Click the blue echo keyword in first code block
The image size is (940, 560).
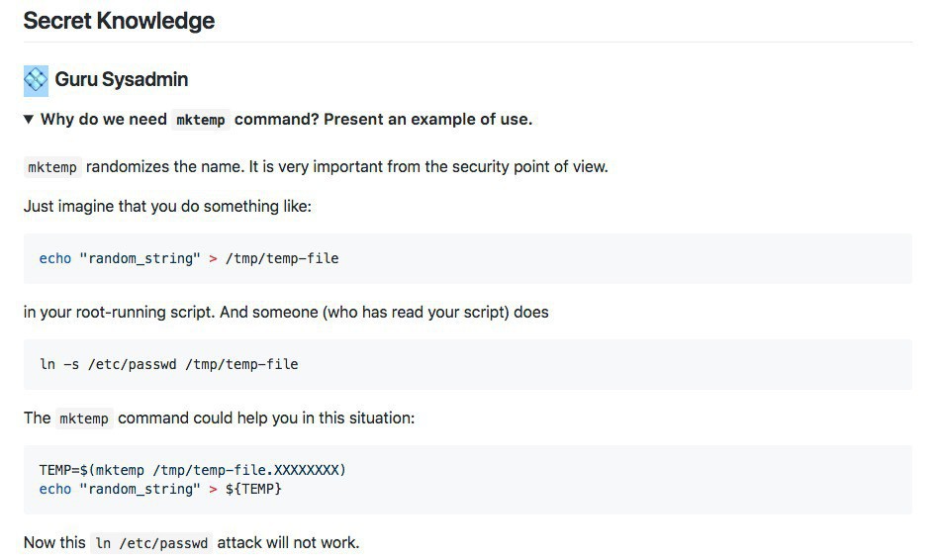(x=55, y=259)
